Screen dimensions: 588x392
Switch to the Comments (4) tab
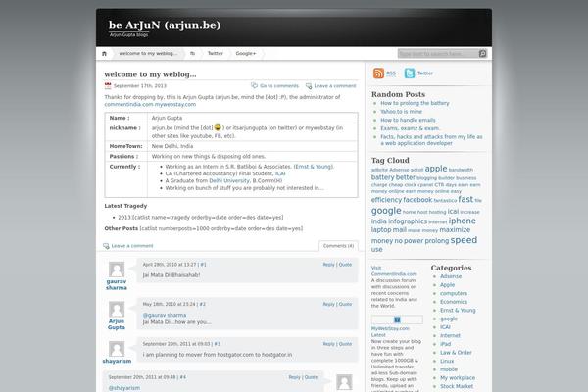tap(339, 246)
